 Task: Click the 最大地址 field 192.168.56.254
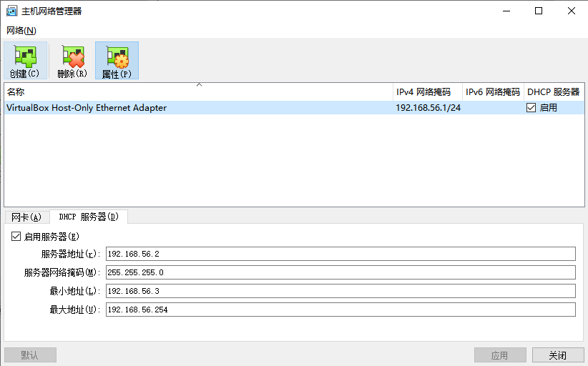(x=340, y=310)
